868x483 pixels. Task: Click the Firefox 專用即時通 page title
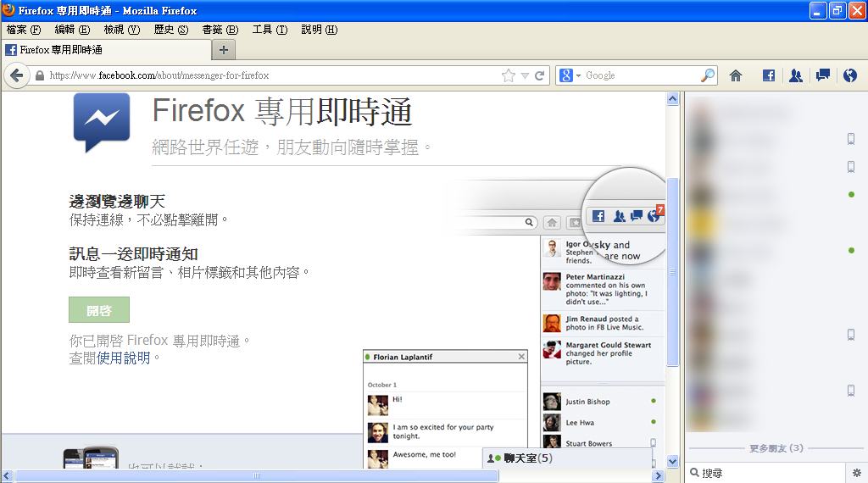281,111
